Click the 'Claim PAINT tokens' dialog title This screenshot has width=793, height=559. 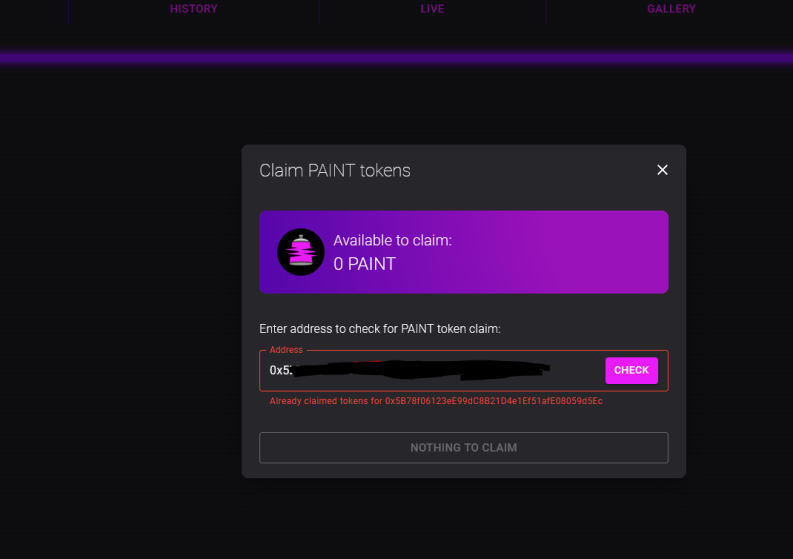(x=335, y=170)
